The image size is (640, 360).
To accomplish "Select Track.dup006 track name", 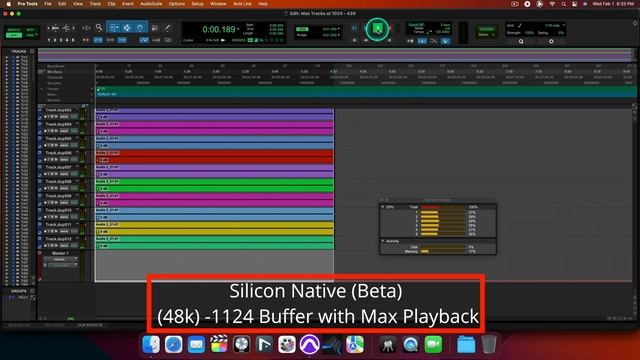I will (58, 153).
